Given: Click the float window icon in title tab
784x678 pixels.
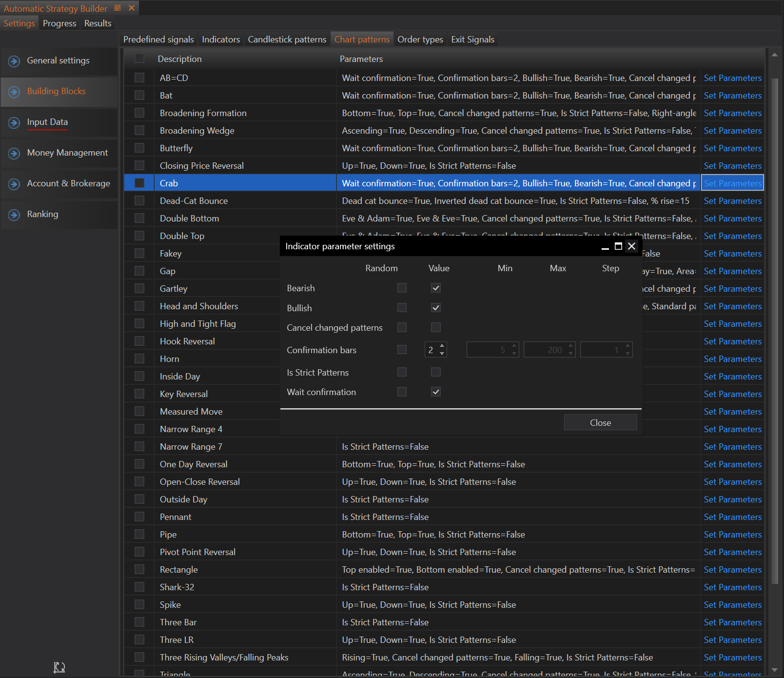Looking at the screenshot, I should coord(118,8).
